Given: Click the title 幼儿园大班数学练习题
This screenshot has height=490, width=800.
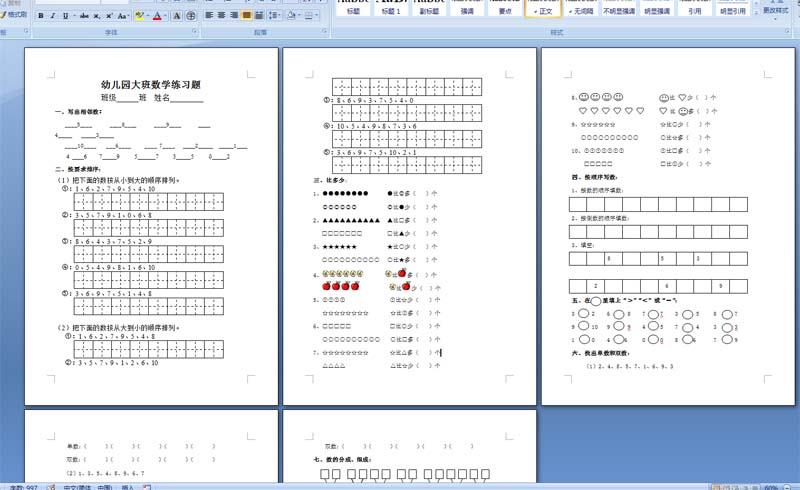Looking at the screenshot, I should click(x=151, y=85).
